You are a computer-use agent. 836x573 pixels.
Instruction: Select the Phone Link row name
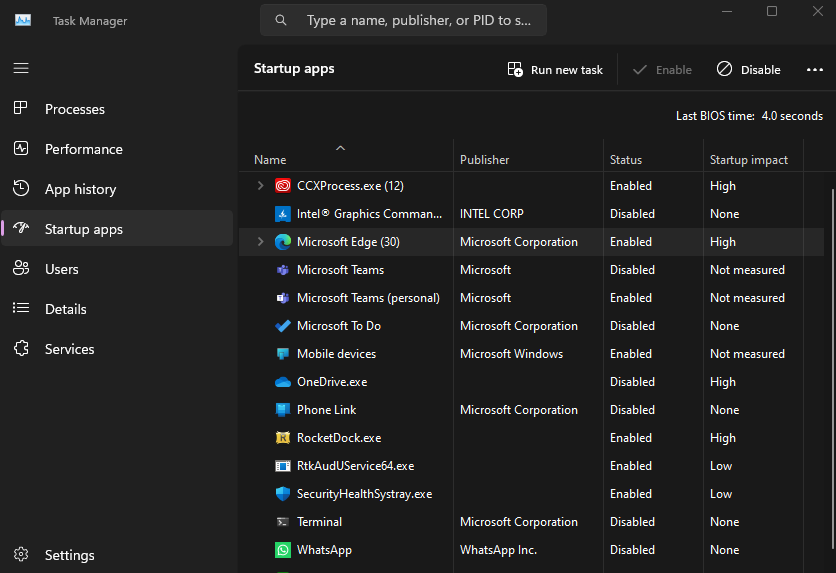[326, 410]
